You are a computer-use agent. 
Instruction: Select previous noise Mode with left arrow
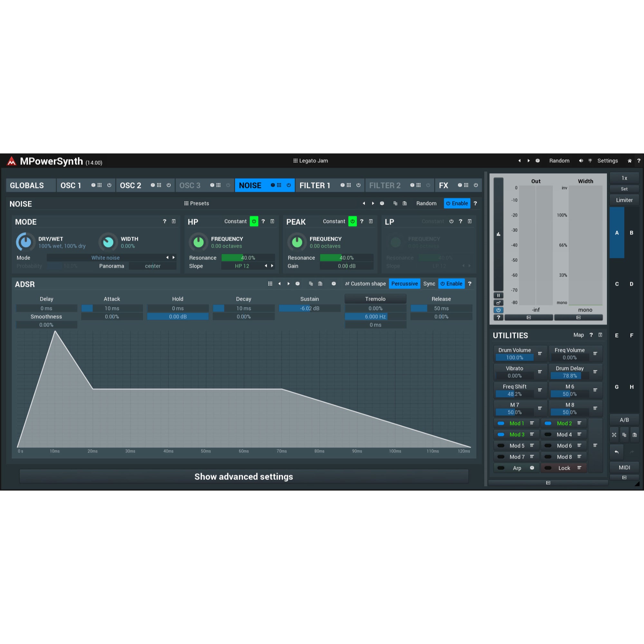[167, 258]
